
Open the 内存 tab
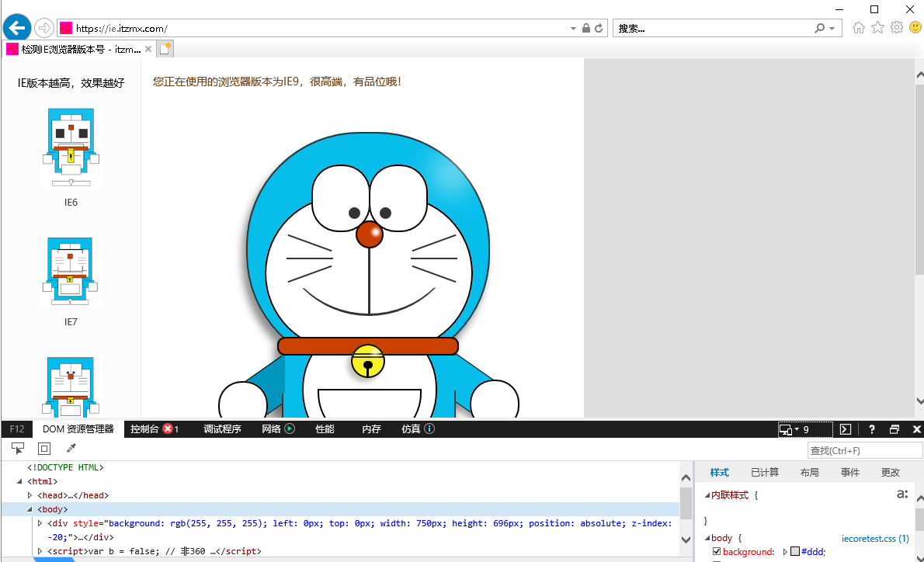pos(371,428)
